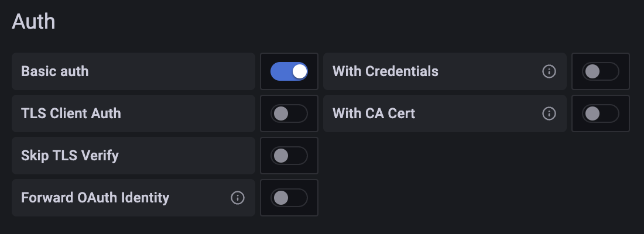The height and width of the screenshot is (234, 644).
Task: Click the Auth section heading
Action: 33,22
